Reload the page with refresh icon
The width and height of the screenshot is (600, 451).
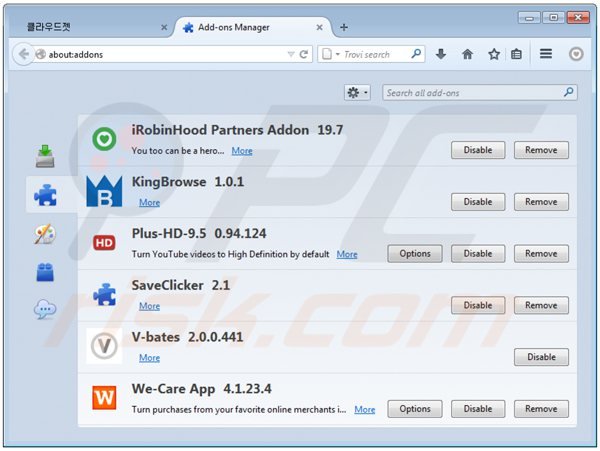coord(304,54)
